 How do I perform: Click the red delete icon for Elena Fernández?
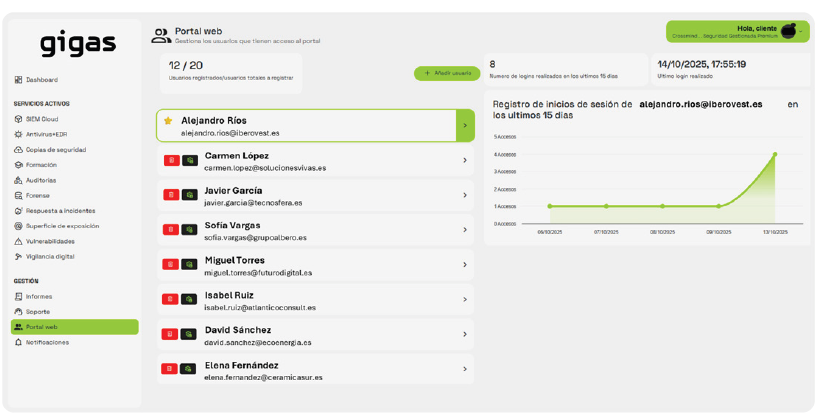pyautogui.click(x=170, y=369)
